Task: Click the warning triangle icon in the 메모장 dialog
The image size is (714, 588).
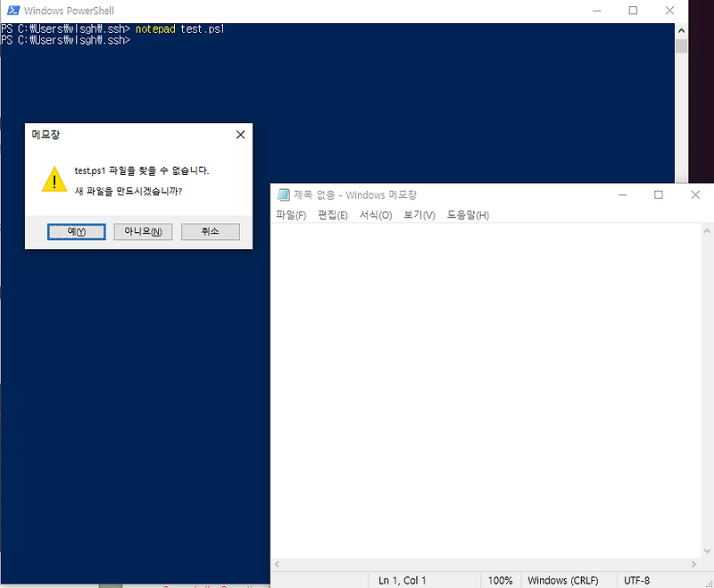Action: 54,178
